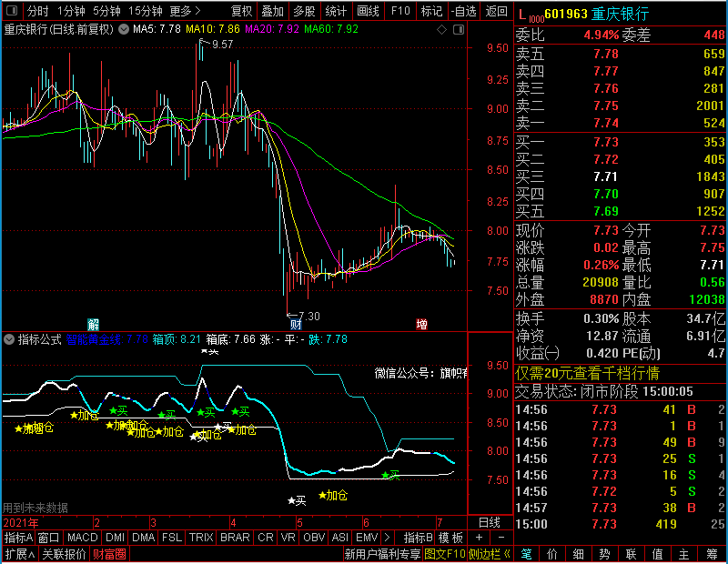Switch indicator to BRAR
The width and height of the screenshot is (728, 564).
(x=235, y=538)
